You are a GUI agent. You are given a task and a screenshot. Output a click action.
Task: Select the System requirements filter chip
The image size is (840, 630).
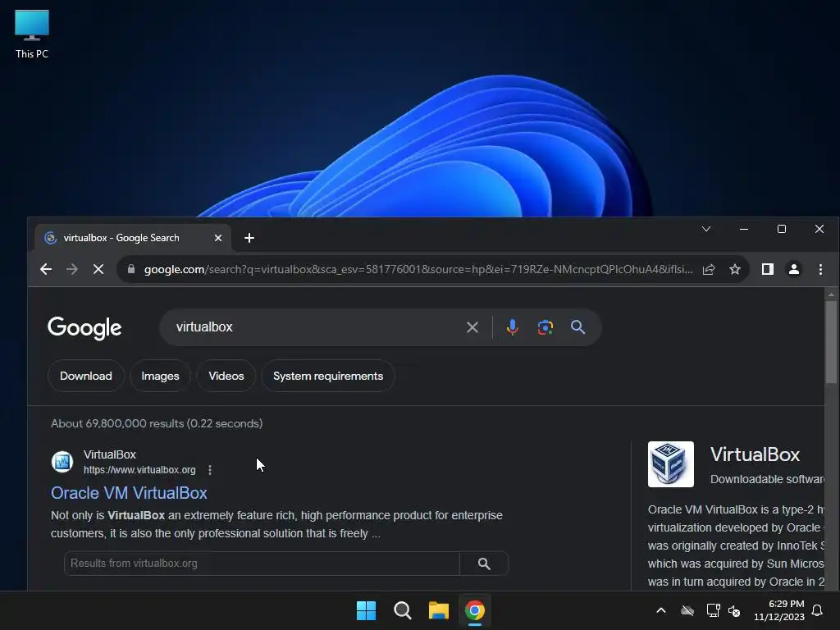(328, 376)
